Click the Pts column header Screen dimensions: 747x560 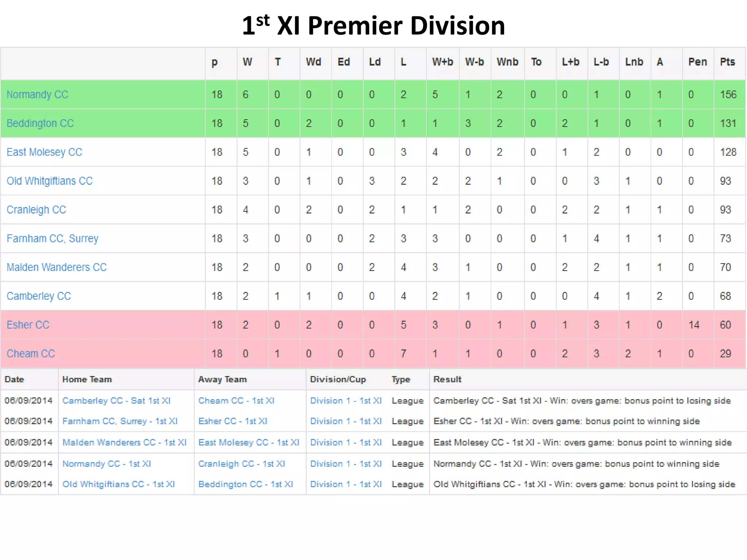pyautogui.click(x=727, y=62)
